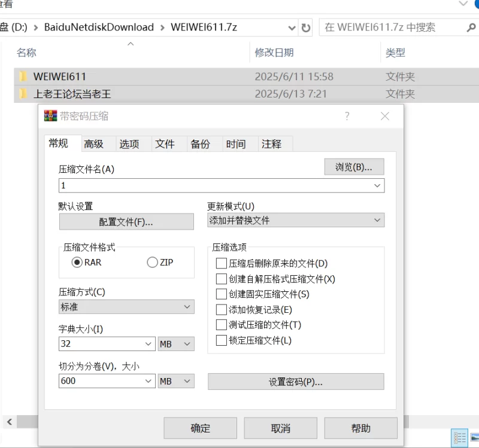Viewport: 479px width, 448px height.
Task: Click the 帮助 button
Action: point(361,428)
